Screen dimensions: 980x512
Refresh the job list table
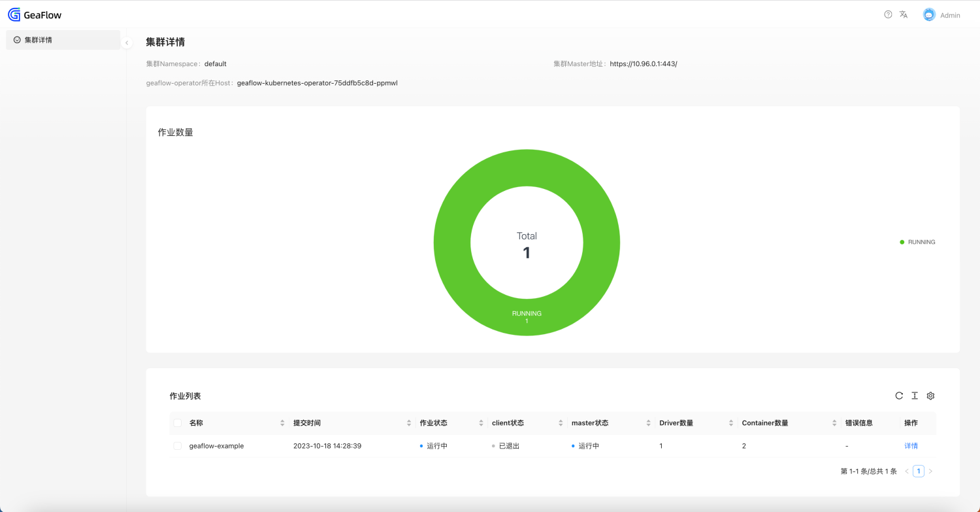(x=899, y=396)
